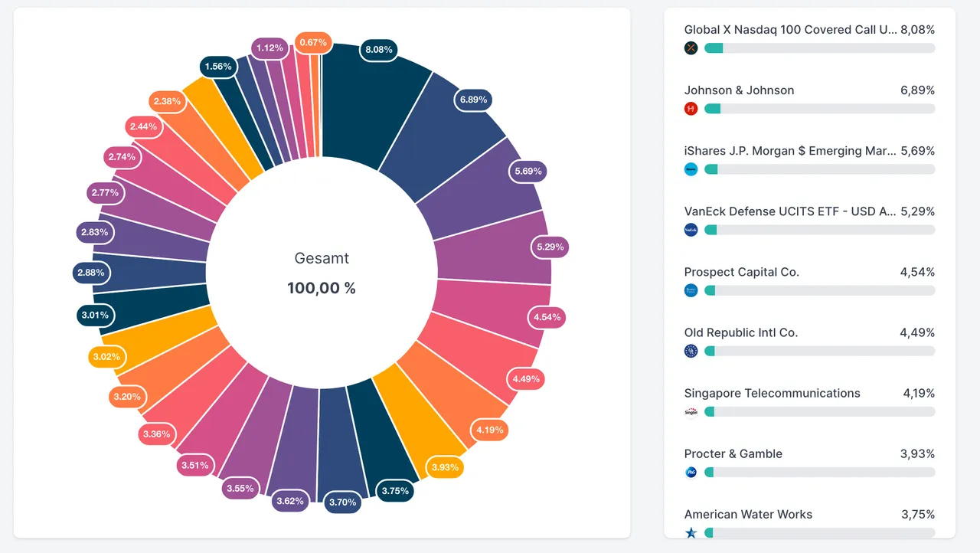The height and width of the screenshot is (553, 980).
Task: Select the 2.44% label on donut chart
Action: [143, 127]
